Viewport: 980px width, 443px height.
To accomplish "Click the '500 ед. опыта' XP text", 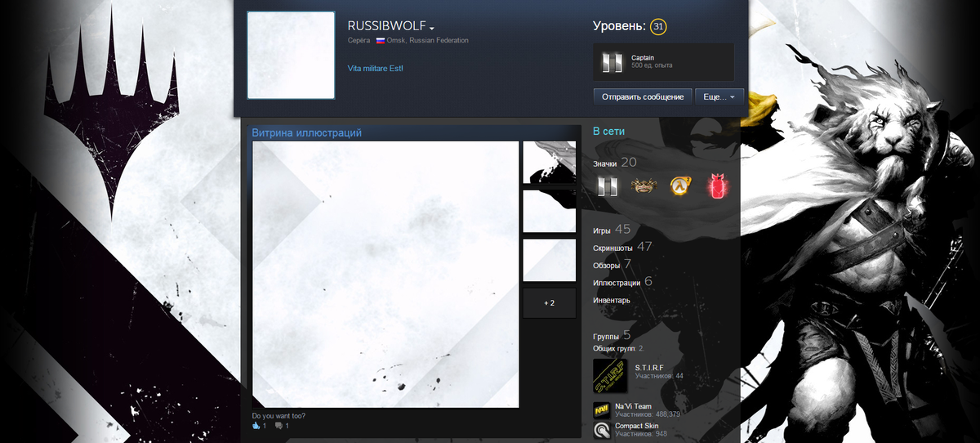I will pyautogui.click(x=652, y=65).
